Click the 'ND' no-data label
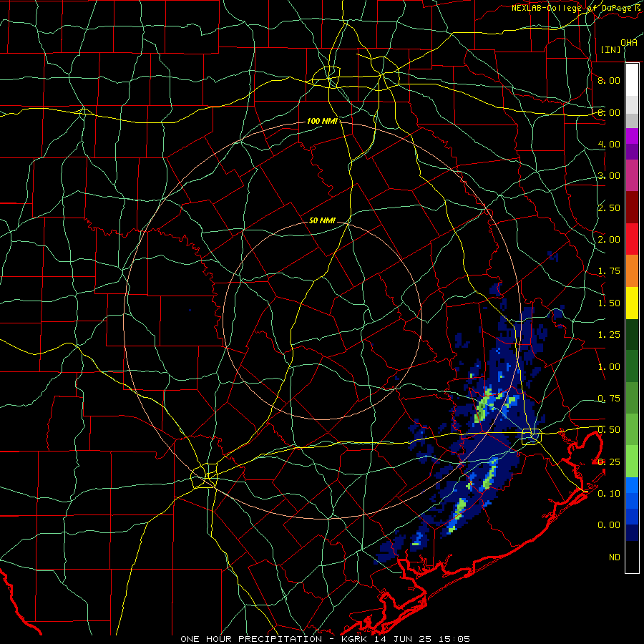Viewport: 644px width, 644px height. (x=615, y=557)
